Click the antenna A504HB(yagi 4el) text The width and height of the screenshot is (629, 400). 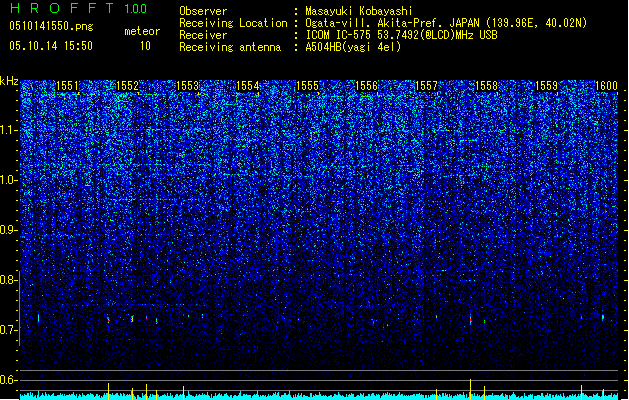pos(353,47)
